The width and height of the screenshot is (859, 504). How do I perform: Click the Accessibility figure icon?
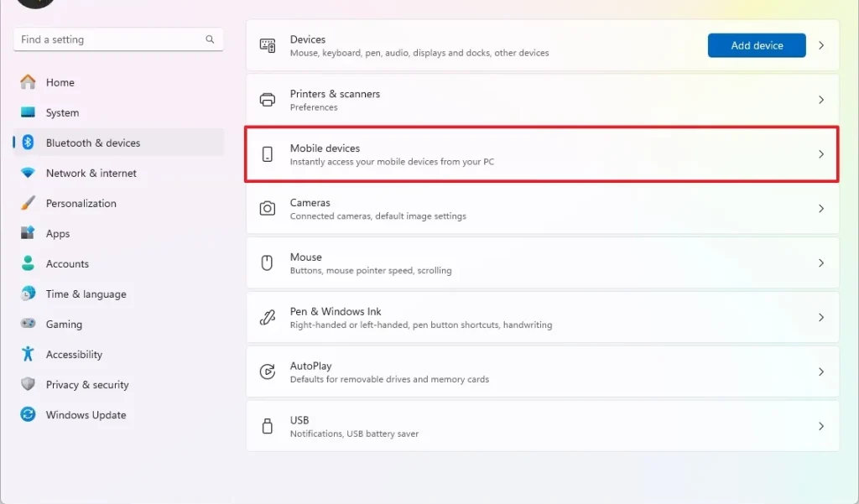(28, 354)
